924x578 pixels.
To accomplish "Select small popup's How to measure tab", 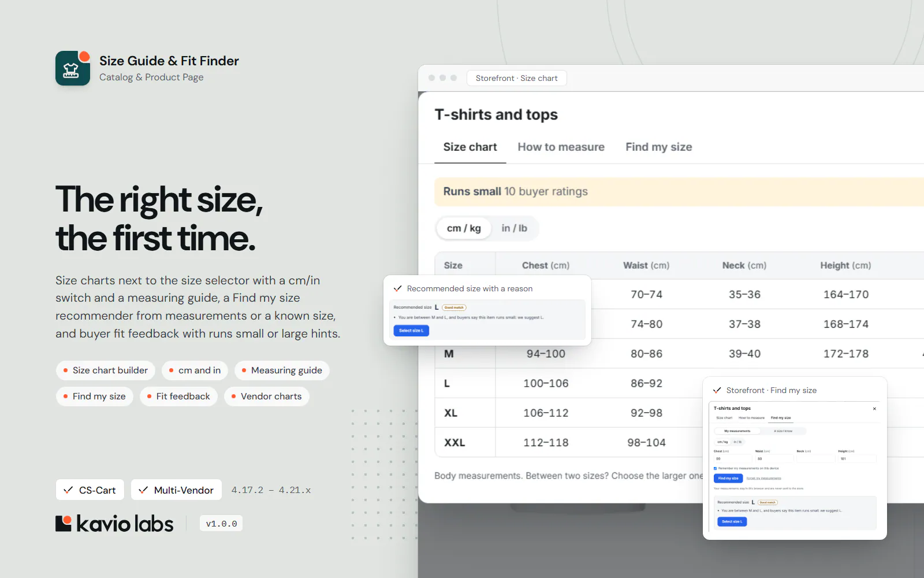I will pos(751,418).
